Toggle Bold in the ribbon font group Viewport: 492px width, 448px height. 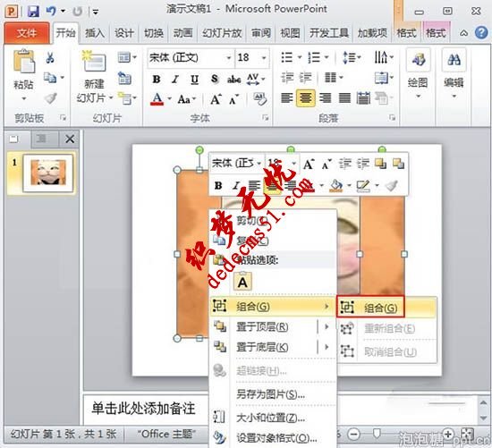click(x=156, y=79)
